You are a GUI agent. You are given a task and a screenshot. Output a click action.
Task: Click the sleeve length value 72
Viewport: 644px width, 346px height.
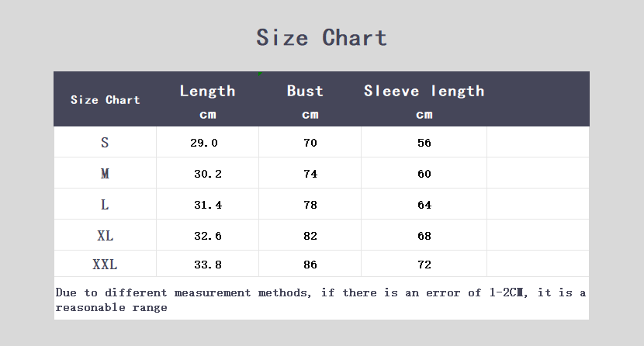[424, 265]
